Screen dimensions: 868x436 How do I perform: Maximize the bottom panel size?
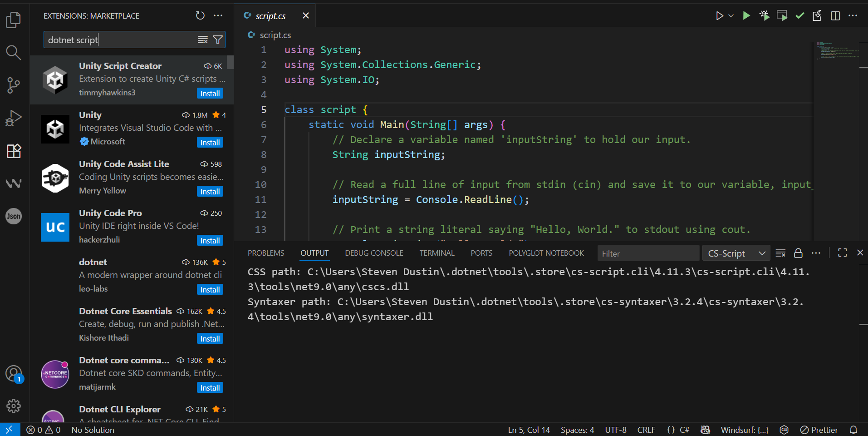coord(842,253)
